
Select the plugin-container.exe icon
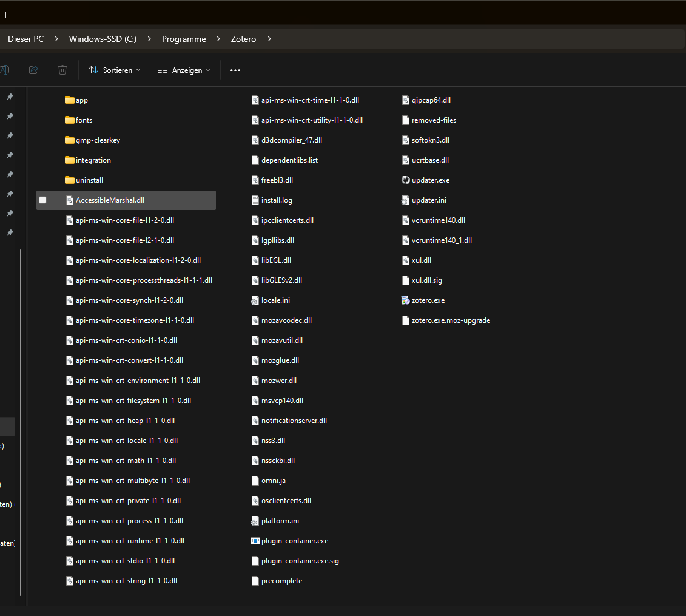[255, 541]
